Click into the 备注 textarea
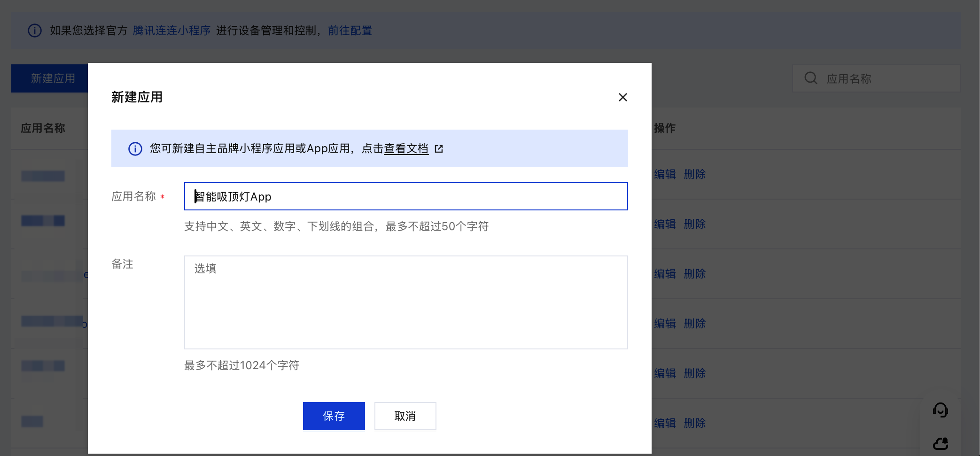980x456 pixels. click(406, 302)
